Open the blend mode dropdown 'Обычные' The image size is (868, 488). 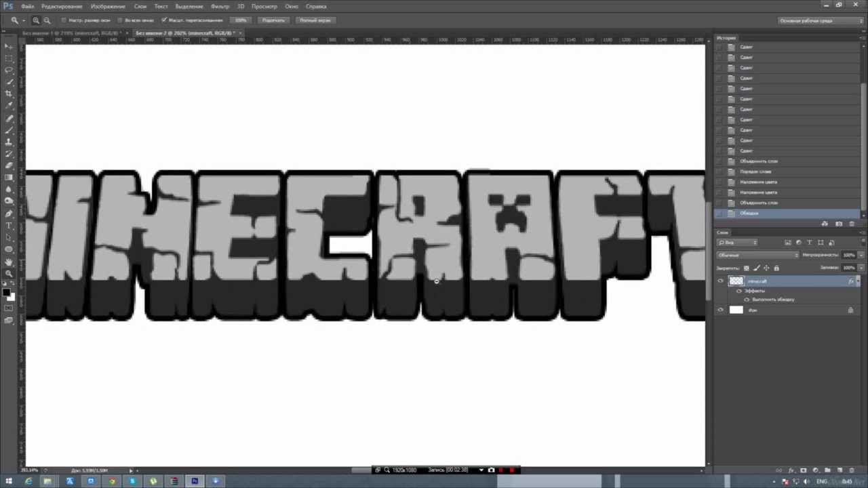[758, 255]
